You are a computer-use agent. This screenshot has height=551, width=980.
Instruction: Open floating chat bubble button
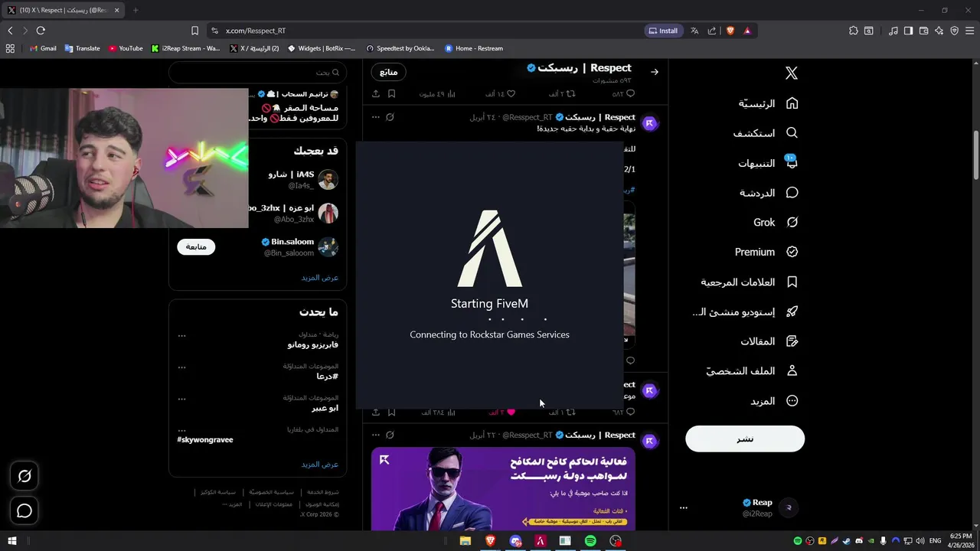click(24, 510)
